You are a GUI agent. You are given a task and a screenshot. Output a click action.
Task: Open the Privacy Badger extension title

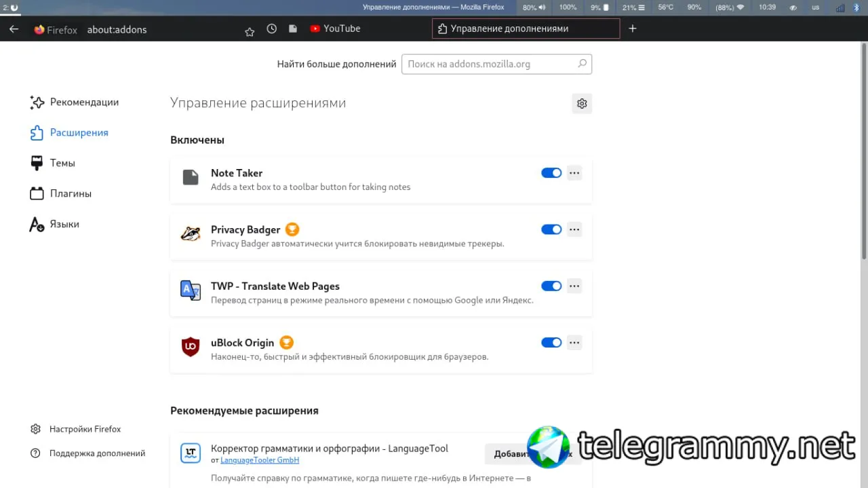pos(245,229)
